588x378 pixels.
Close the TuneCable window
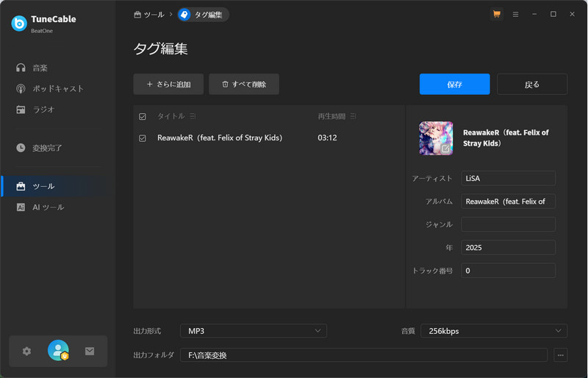click(x=572, y=14)
